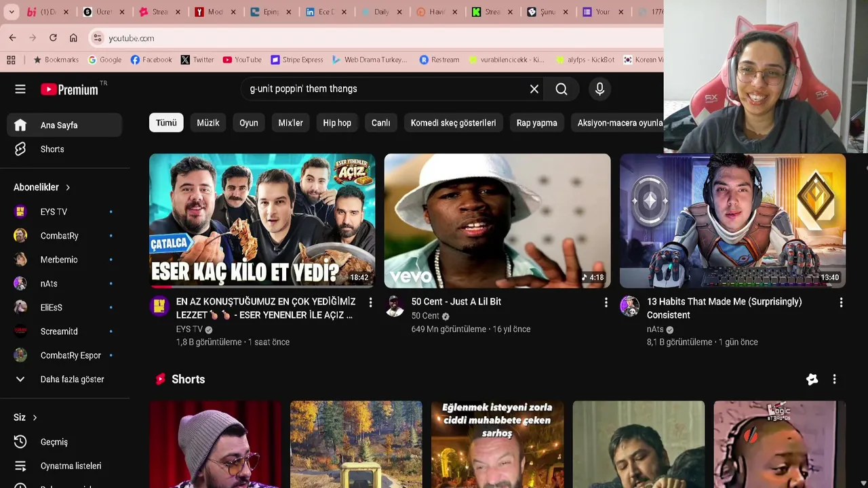Select the Oyun filter chip
The height and width of the screenshot is (488, 868).
click(x=249, y=123)
